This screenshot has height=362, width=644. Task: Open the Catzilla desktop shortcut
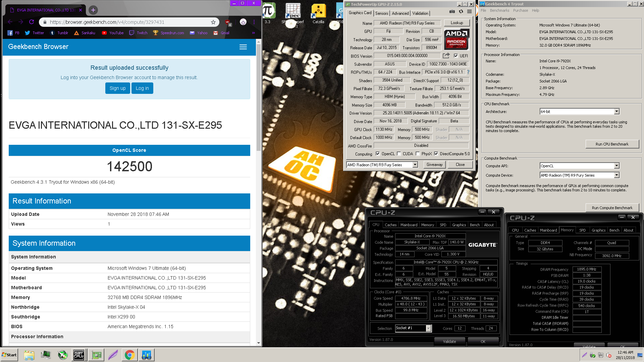(x=318, y=14)
